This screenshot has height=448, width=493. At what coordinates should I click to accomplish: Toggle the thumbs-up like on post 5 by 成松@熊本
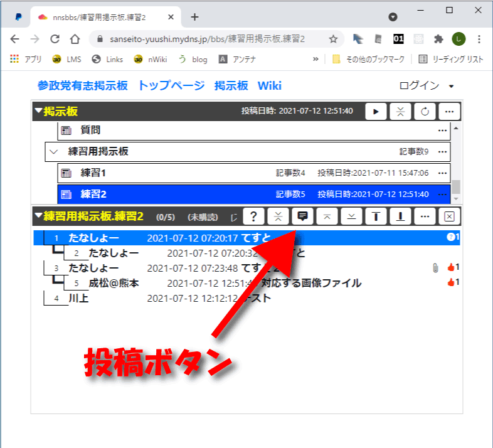(450, 283)
